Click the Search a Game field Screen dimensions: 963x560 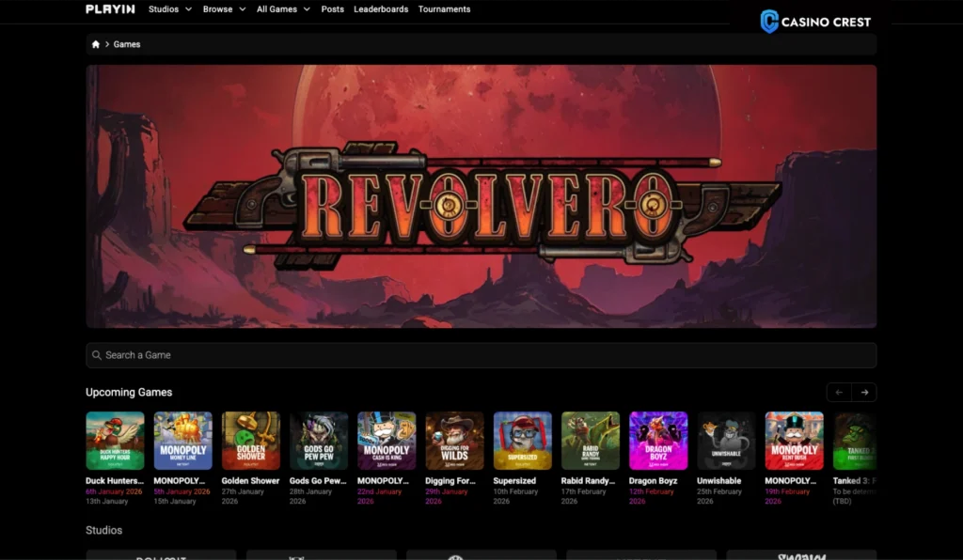click(x=481, y=355)
